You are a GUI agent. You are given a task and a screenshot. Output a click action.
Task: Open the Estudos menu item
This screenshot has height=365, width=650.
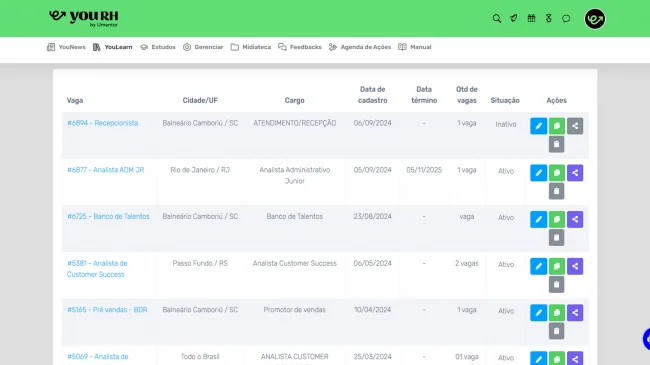[x=158, y=47]
